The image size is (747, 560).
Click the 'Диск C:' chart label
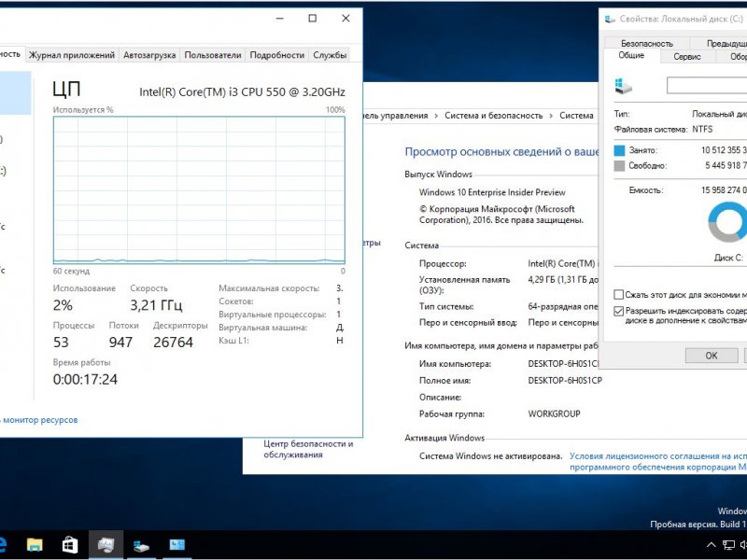point(728,258)
